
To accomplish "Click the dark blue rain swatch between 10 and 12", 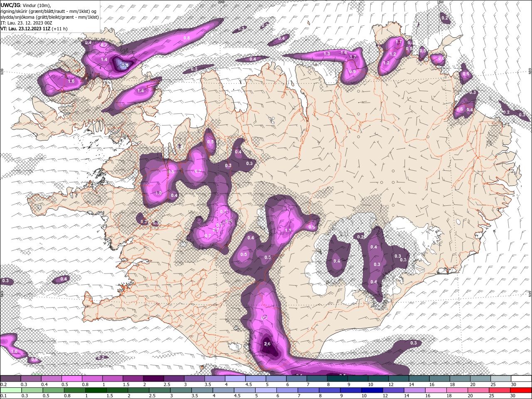I will (x=372, y=390).
